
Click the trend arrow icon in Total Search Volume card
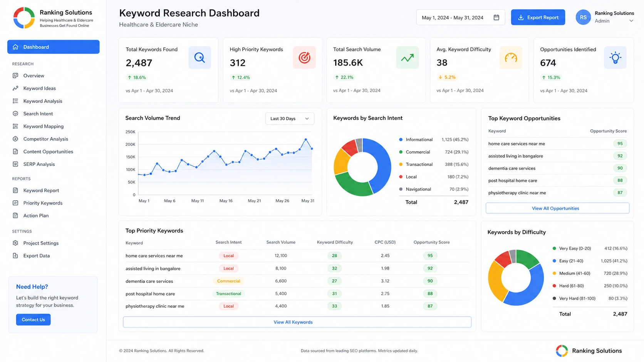pos(407,58)
